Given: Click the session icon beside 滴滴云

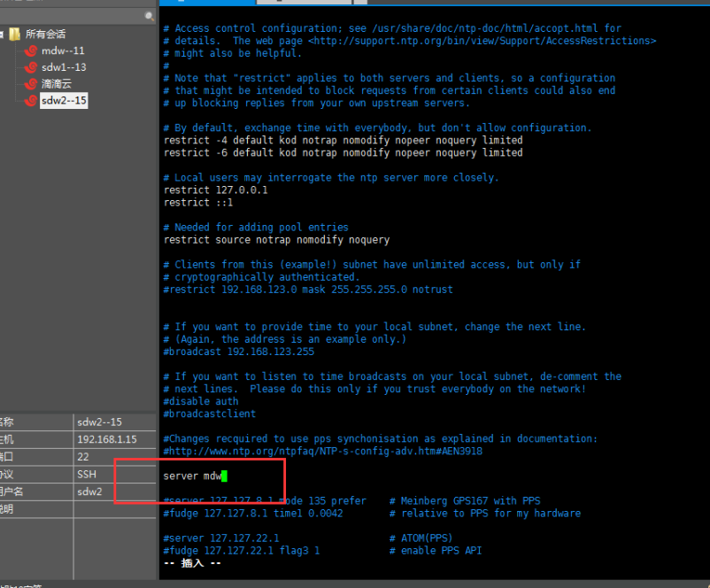Looking at the screenshot, I should pyautogui.click(x=31, y=84).
